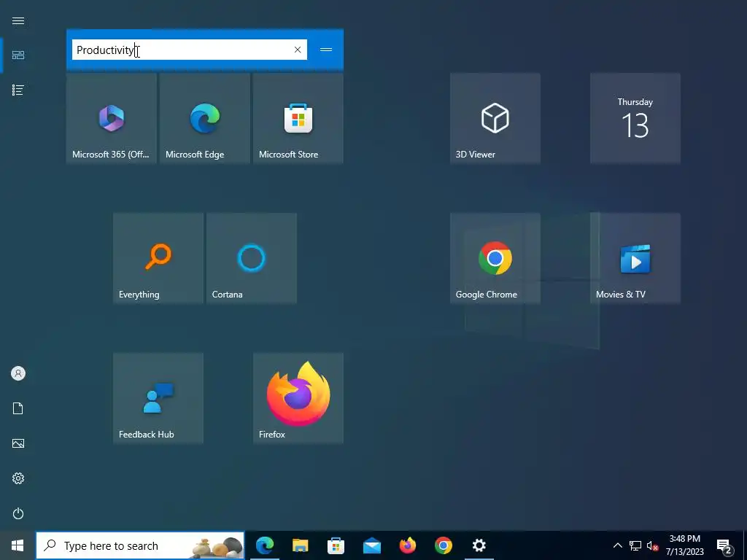Open the Feedback Hub tile

pyautogui.click(x=158, y=398)
